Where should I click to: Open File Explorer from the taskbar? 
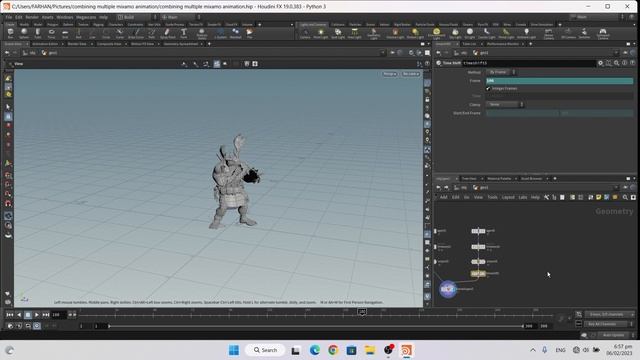pyautogui.click(x=370, y=350)
